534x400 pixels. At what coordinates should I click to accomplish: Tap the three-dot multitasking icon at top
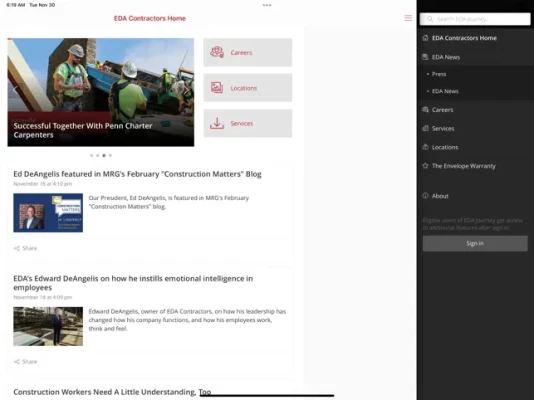pyautogui.click(x=267, y=5)
